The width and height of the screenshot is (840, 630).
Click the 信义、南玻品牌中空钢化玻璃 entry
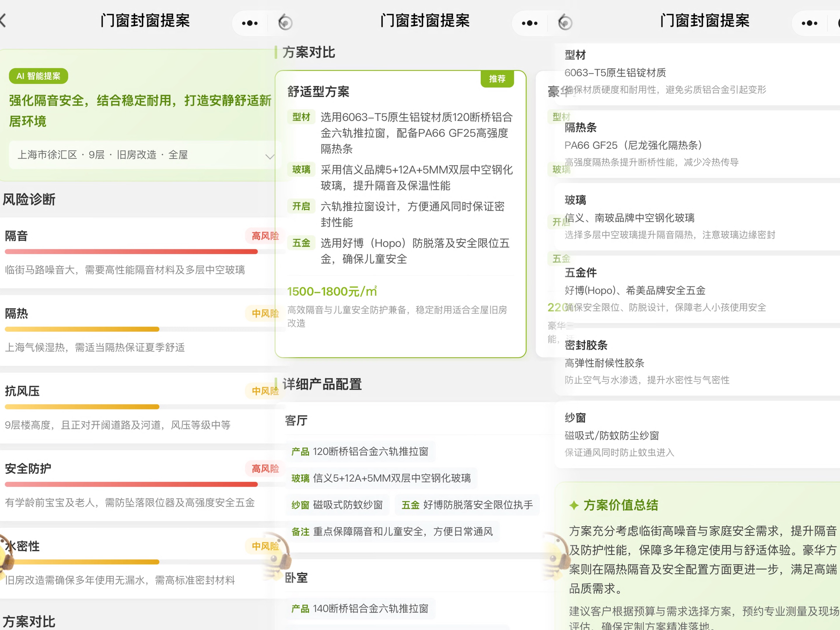(x=630, y=218)
